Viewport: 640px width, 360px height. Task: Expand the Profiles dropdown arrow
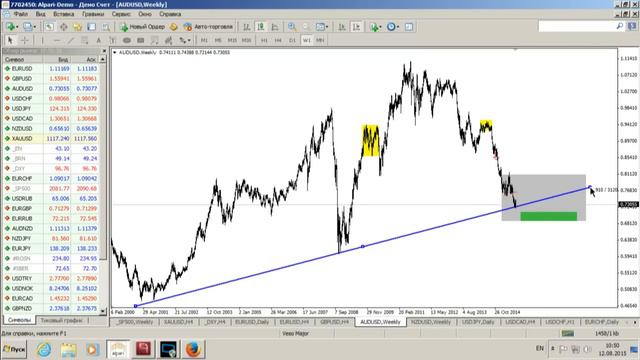coord(35,27)
